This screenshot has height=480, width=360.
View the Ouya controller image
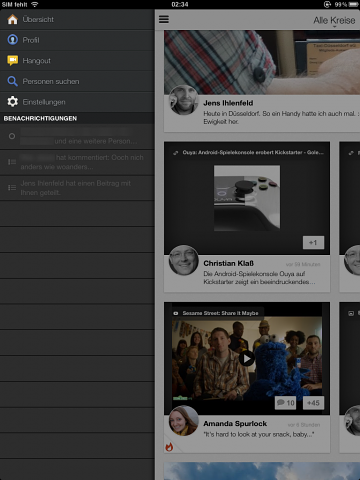click(247, 198)
